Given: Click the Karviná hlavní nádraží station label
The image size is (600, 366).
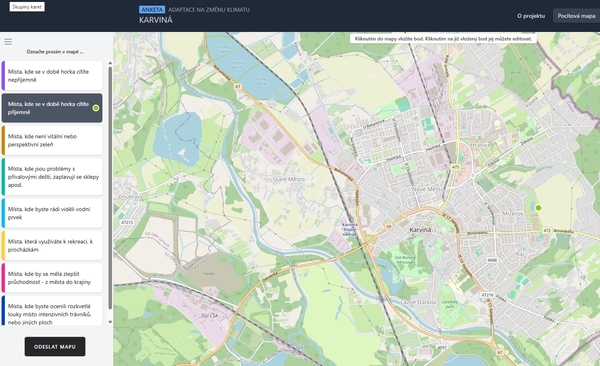Looking at the screenshot, I should click(350, 229).
